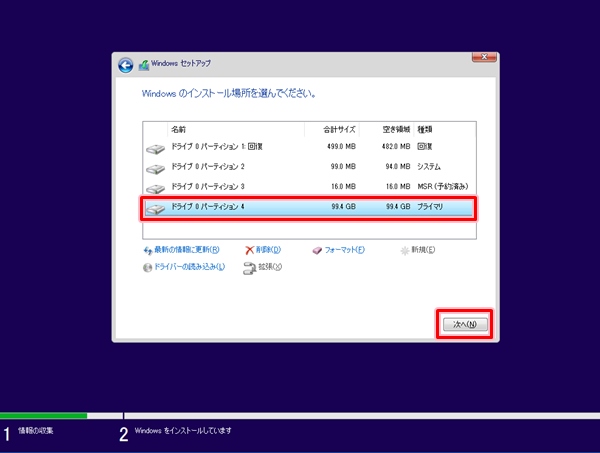Click heading Windows のインストール場所を選んでください
The image size is (600, 453).
click(229, 93)
